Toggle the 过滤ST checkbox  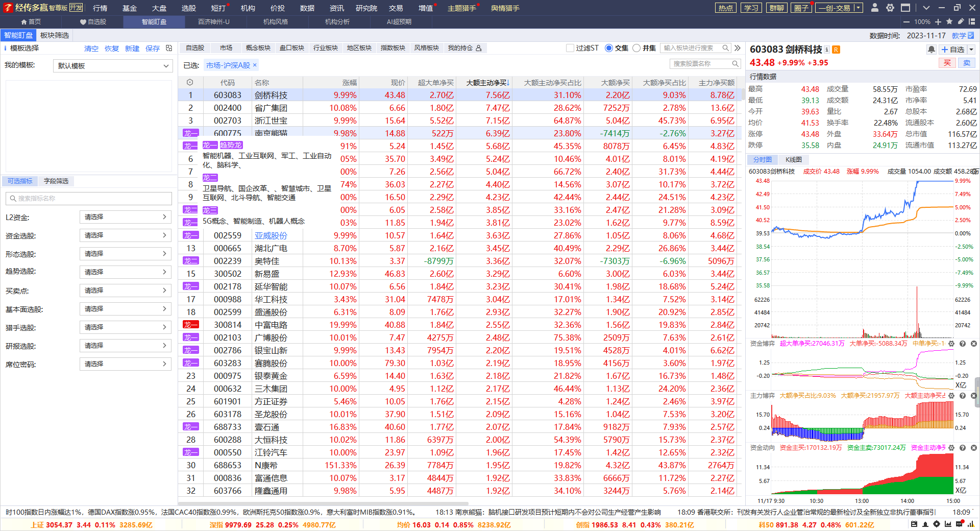click(x=570, y=48)
